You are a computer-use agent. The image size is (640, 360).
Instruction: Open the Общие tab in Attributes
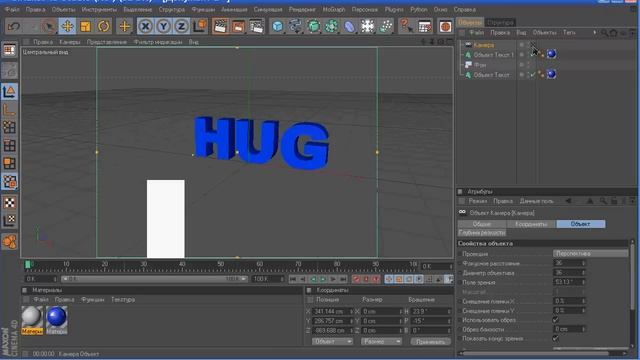[x=482, y=224]
